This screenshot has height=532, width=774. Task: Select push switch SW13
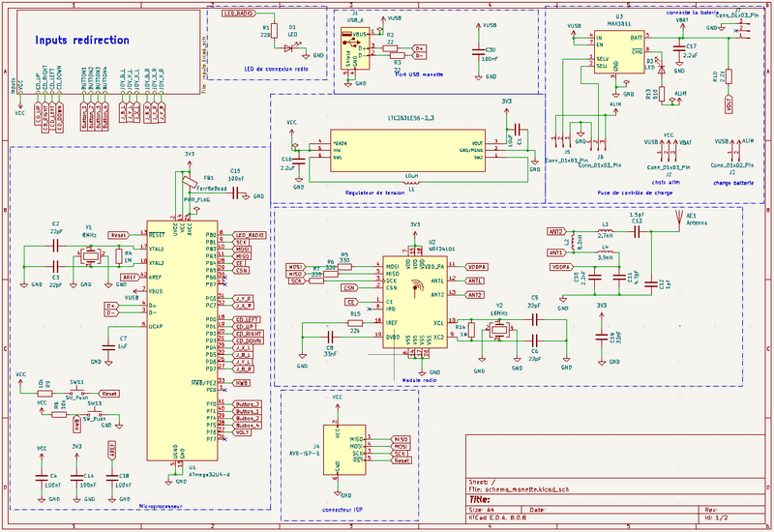point(94,414)
